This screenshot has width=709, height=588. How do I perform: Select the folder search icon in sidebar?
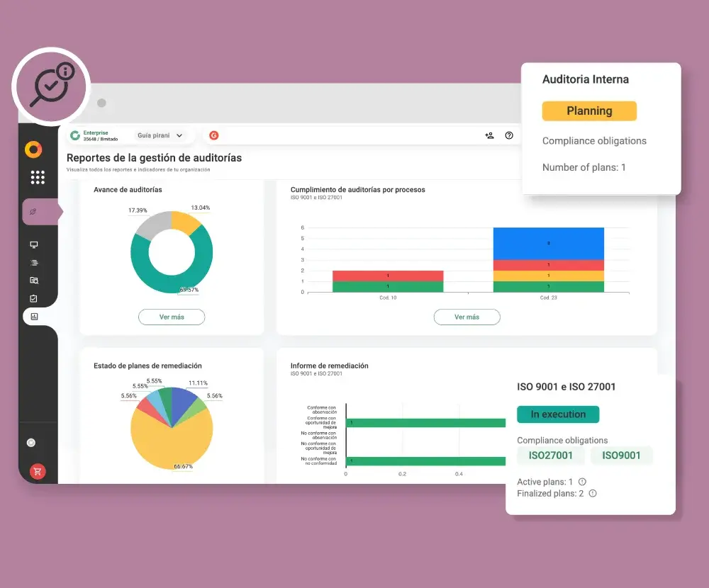(x=34, y=280)
